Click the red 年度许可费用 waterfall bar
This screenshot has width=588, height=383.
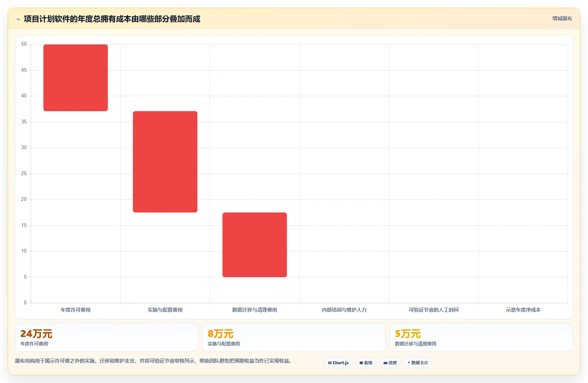coord(76,78)
